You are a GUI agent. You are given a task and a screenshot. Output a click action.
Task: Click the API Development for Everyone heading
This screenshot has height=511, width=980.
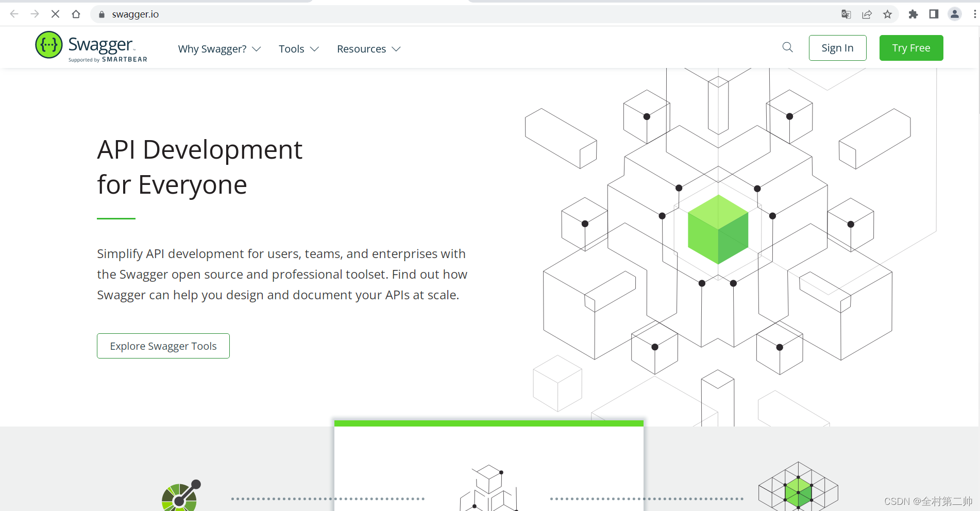199,167
